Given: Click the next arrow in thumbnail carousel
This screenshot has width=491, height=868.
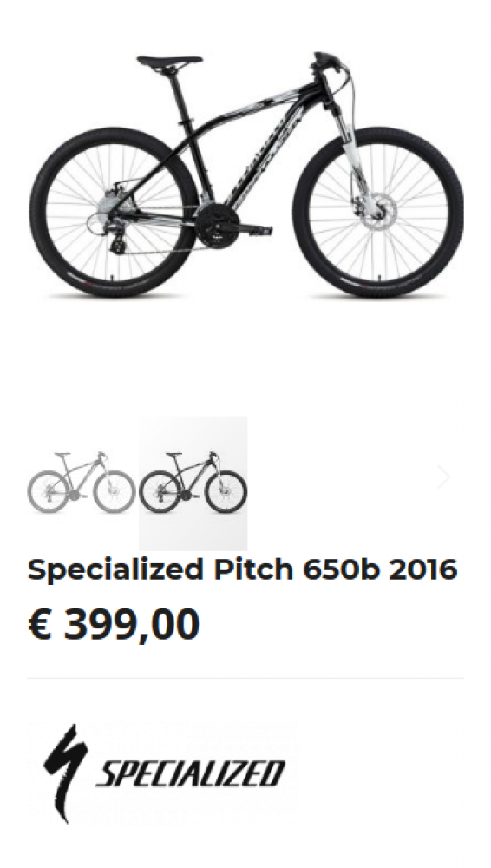Looking at the screenshot, I should pyautogui.click(x=444, y=477).
